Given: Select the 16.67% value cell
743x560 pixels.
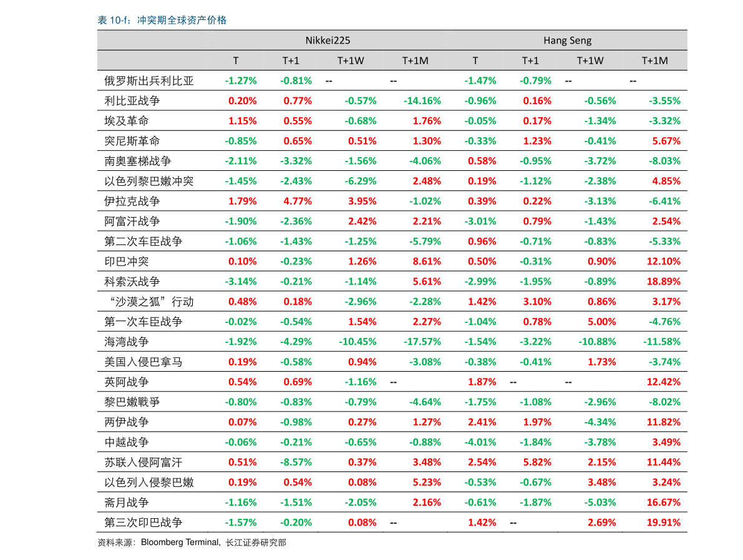Looking at the screenshot, I should click(663, 503).
